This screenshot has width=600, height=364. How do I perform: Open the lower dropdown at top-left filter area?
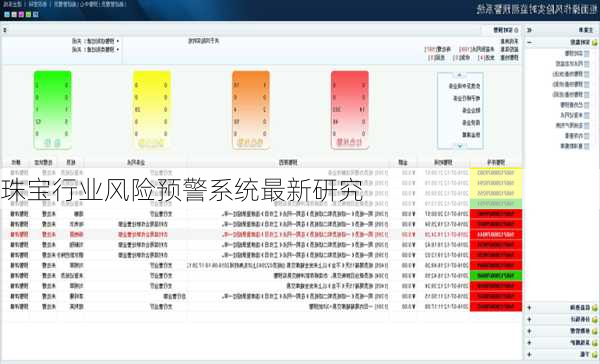coord(96,50)
